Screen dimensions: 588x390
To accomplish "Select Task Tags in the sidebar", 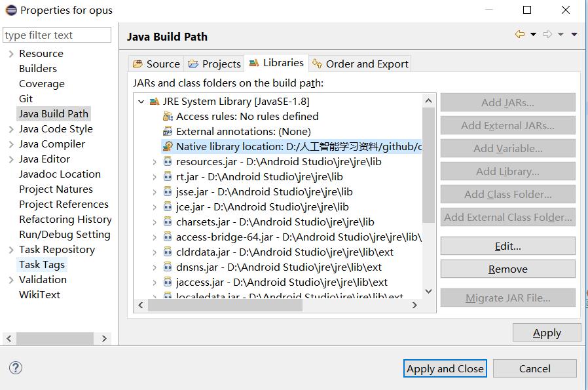I will (x=42, y=265).
